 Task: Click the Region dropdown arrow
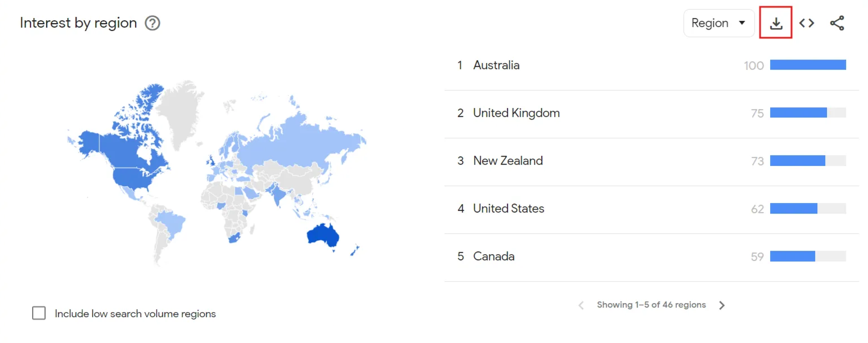pyautogui.click(x=743, y=23)
